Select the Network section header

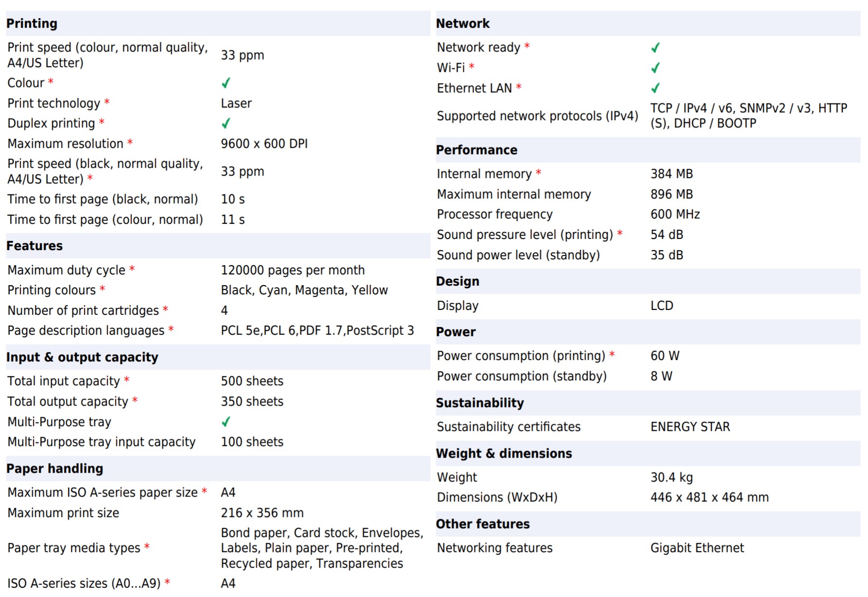pyautogui.click(x=462, y=23)
